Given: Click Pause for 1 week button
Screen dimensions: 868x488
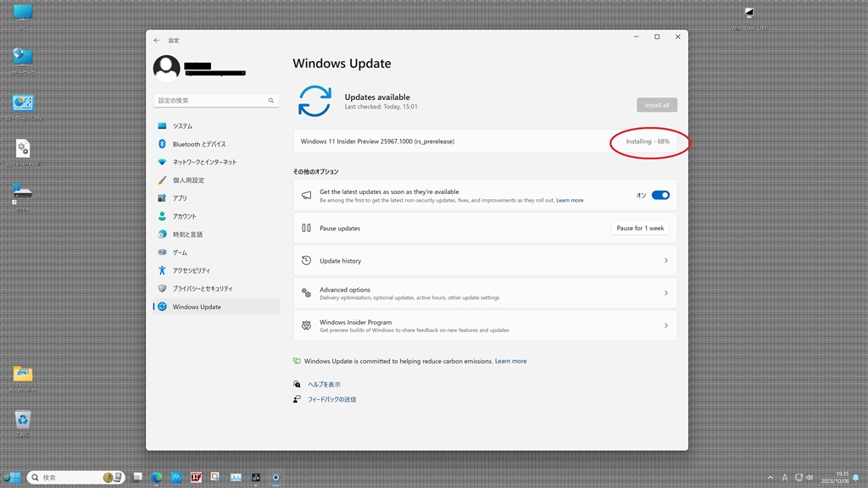Looking at the screenshot, I should pyautogui.click(x=640, y=228).
